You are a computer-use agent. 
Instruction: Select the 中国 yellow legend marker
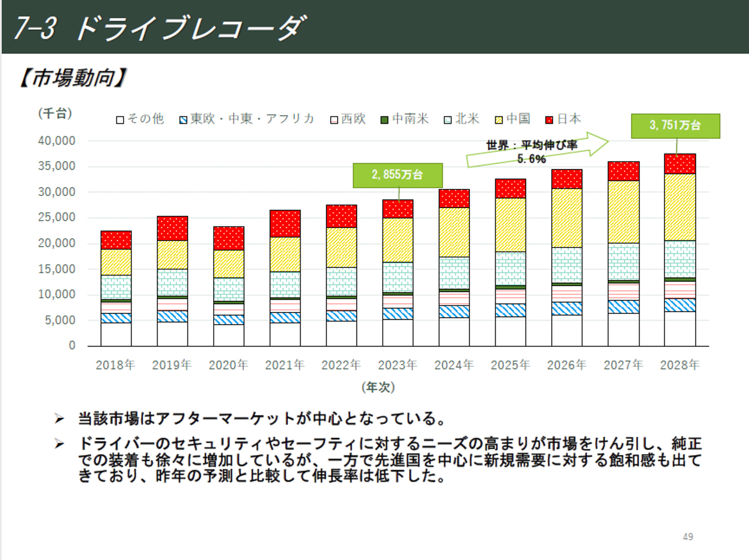[x=498, y=119]
